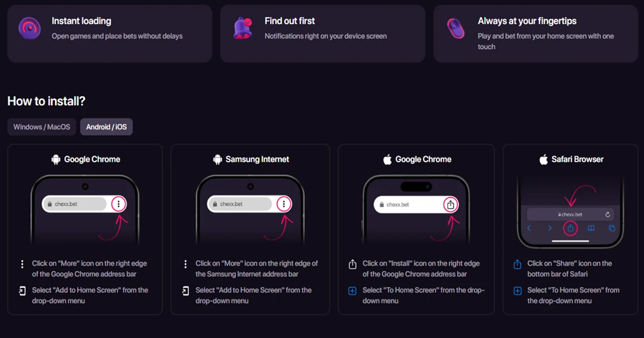
Task: Click the Android logo beside Samsung Internet
Action: pyautogui.click(x=217, y=159)
